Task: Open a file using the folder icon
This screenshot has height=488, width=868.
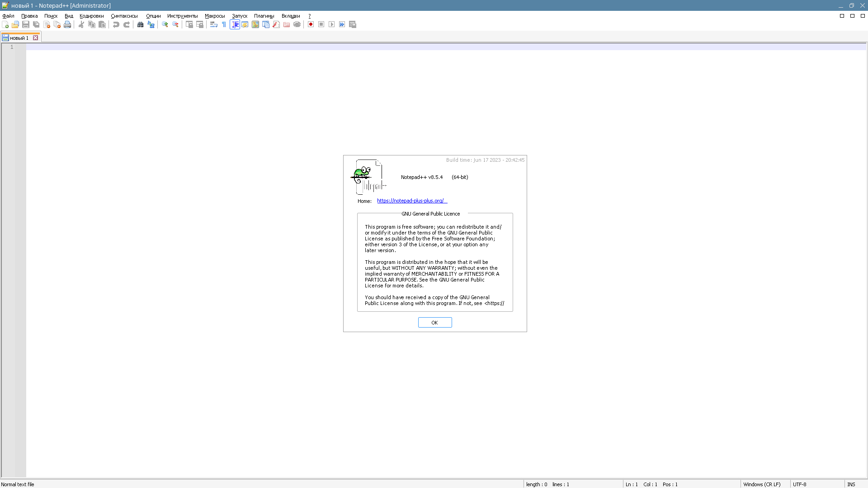Action: coord(15,24)
